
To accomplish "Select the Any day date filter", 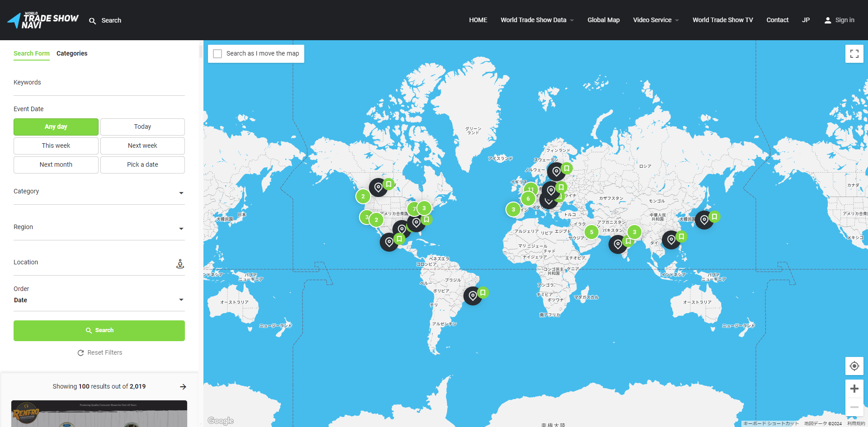I will (56, 127).
